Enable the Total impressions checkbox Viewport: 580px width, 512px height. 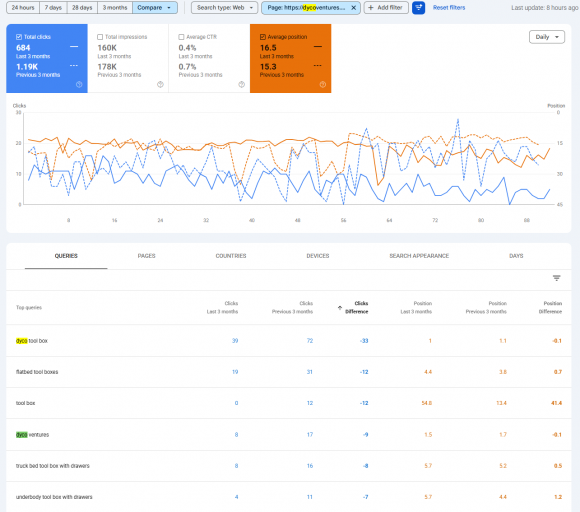pos(100,37)
